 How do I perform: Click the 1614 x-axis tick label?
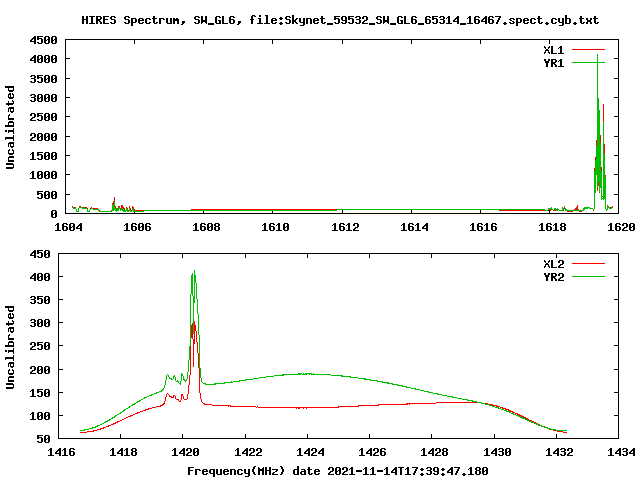(x=414, y=227)
